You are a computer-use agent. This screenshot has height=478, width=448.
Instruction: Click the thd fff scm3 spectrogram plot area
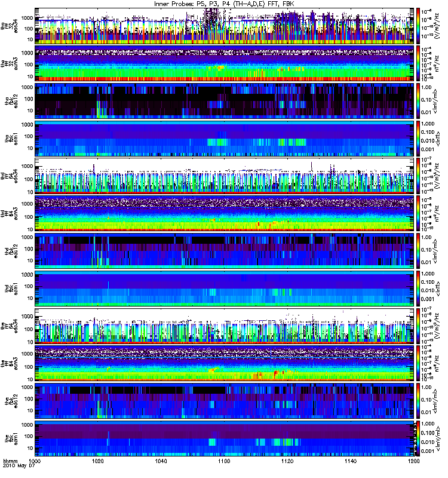225,213
